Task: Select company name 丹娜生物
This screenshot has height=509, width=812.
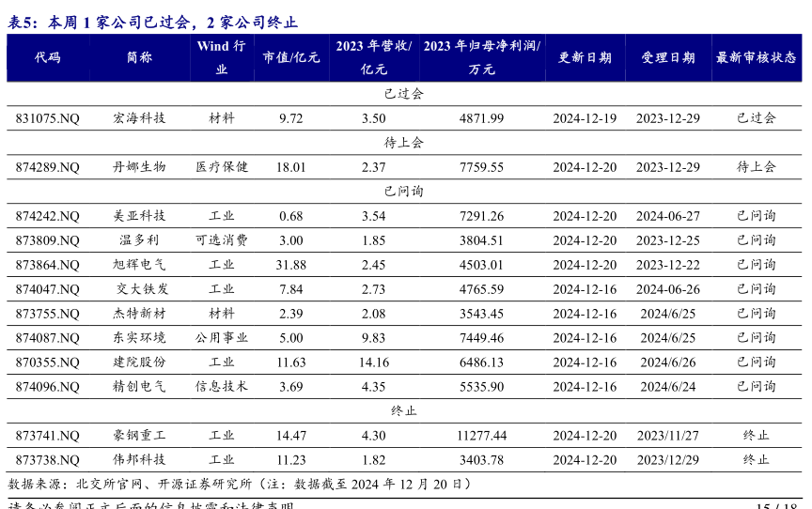Action: 139,166
